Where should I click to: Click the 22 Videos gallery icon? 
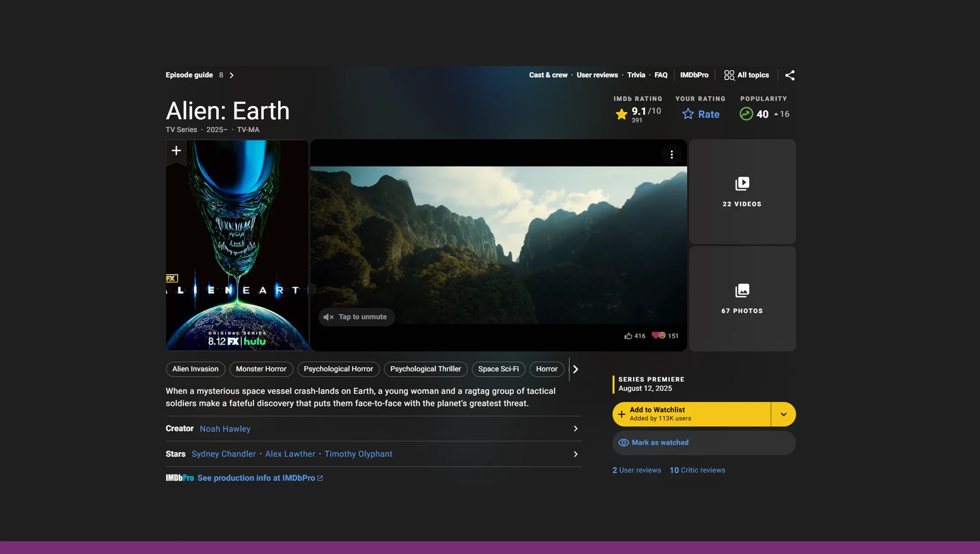click(x=742, y=183)
